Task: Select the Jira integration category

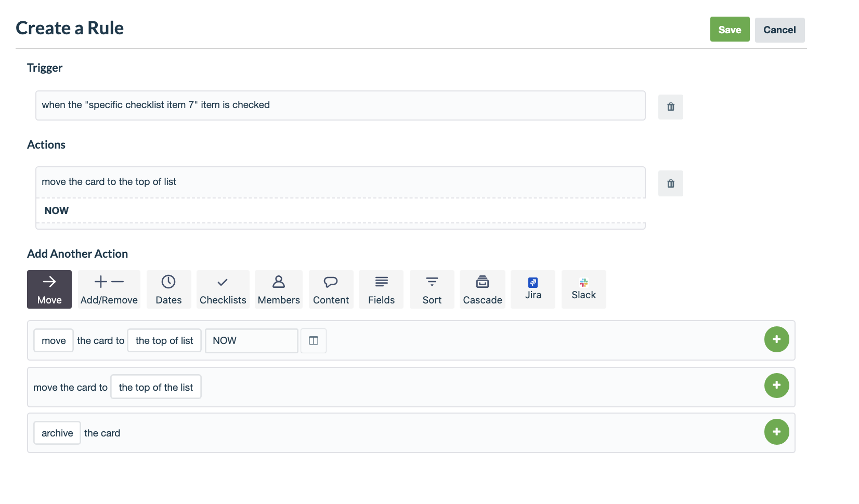Action: (x=532, y=289)
